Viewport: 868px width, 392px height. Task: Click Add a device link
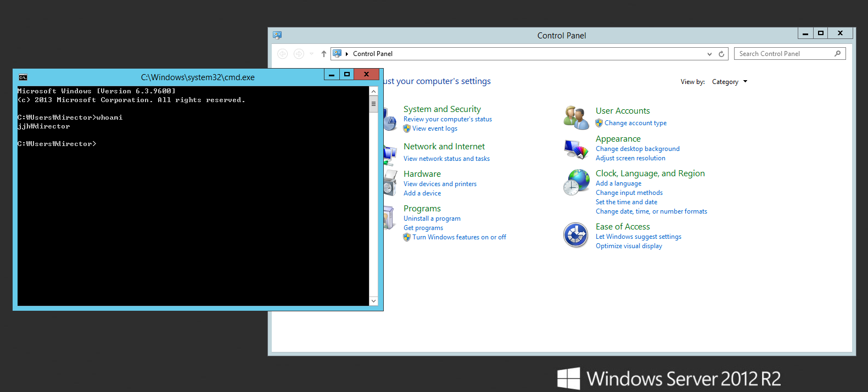click(422, 193)
